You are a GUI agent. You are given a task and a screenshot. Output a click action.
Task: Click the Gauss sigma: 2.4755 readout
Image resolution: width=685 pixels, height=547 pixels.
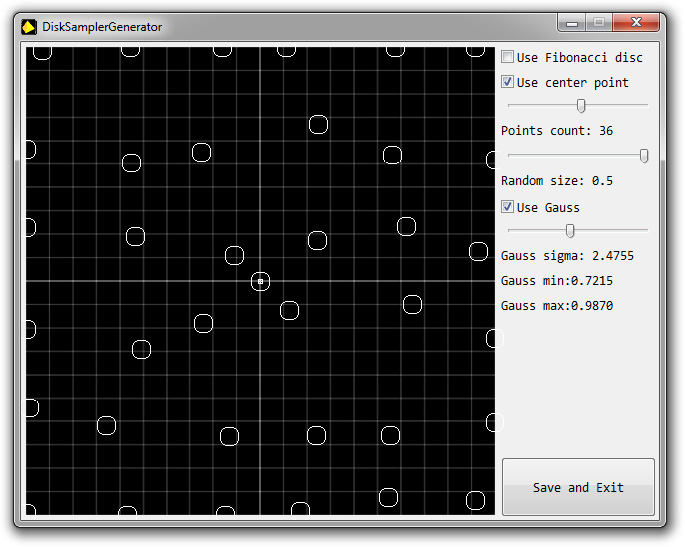point(567,256)
